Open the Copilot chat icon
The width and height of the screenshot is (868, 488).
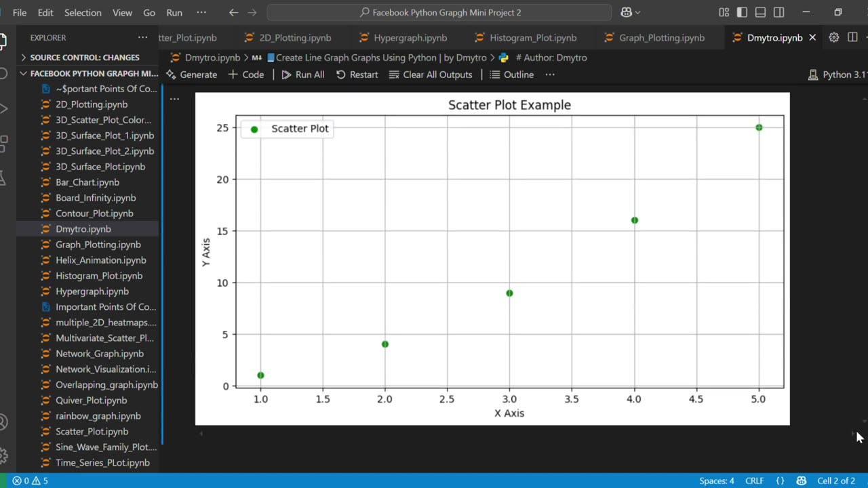pyautogui.click(x=626, y=12)
